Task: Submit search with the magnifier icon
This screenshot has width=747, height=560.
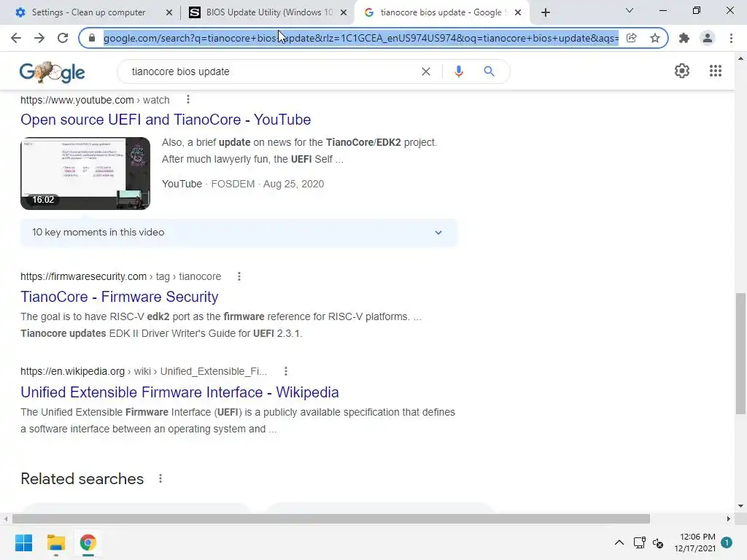Action: coord(489,71)
